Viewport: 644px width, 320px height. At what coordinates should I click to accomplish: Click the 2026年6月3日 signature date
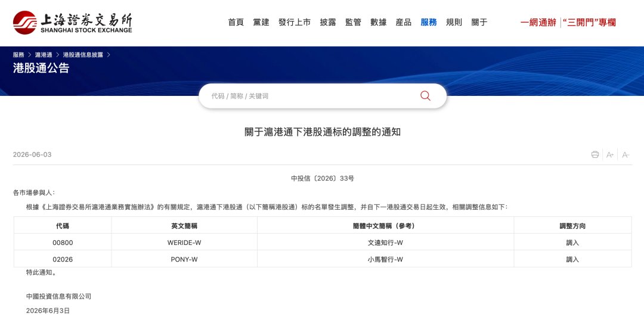coord(48,310)
